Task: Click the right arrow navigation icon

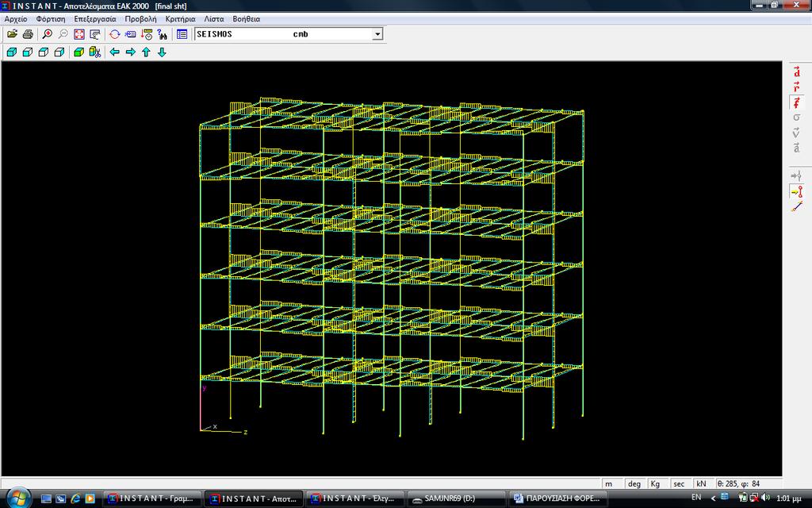Action: tap(131, 52)
